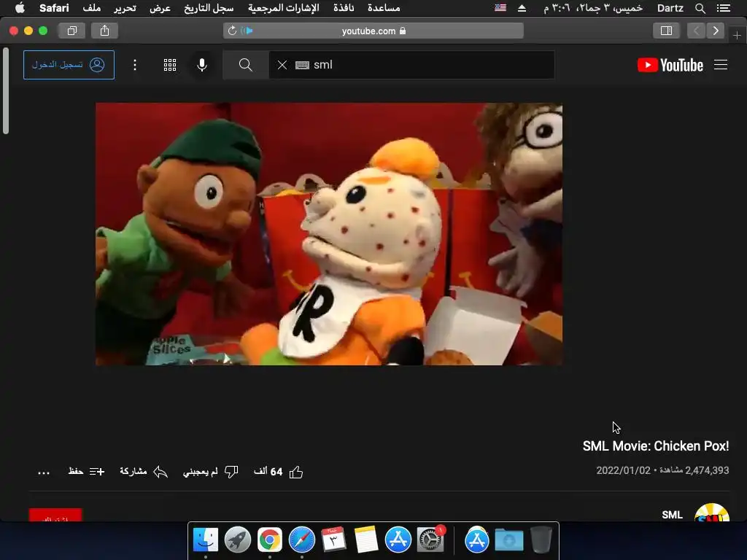
Task: Open more actions three-dots below video
Action: pos(44,472)
